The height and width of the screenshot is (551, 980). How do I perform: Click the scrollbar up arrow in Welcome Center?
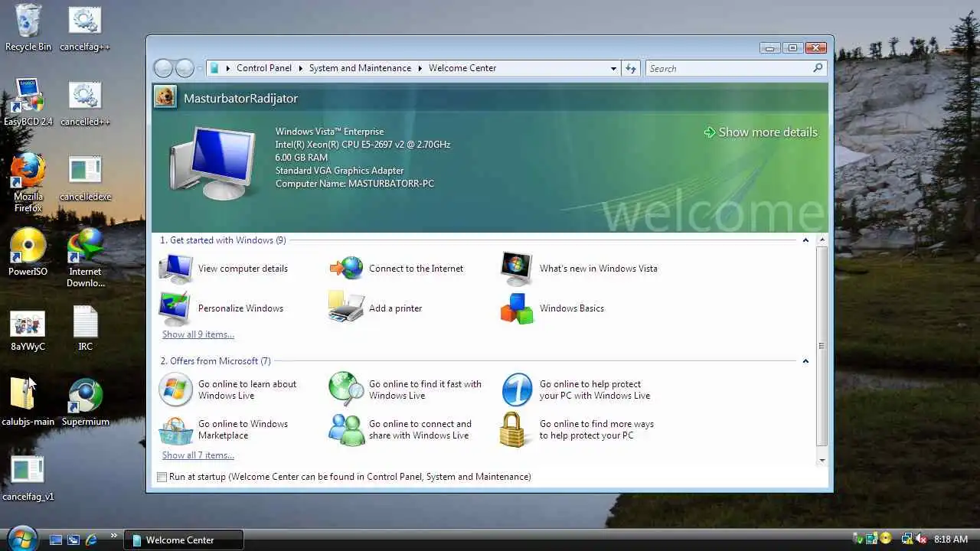click(x=822, y=240)
